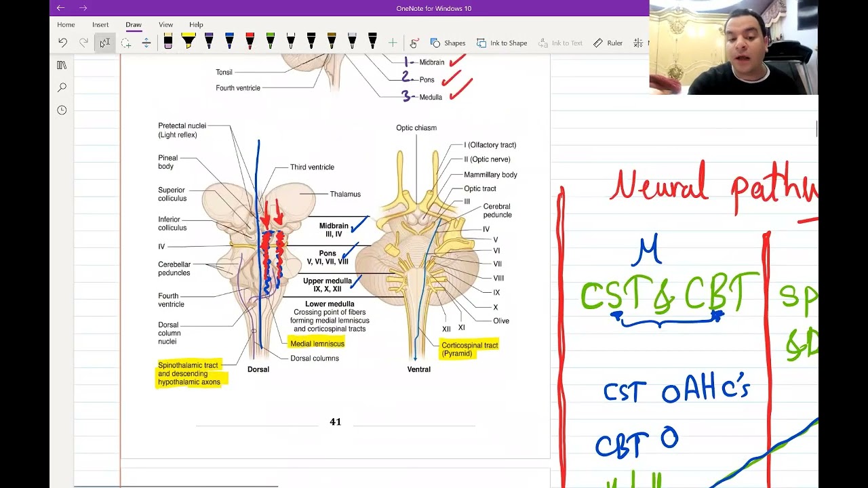Pick the yellow highlighter pen
Screen dimensions: 868x488
[x=189, y=42]
